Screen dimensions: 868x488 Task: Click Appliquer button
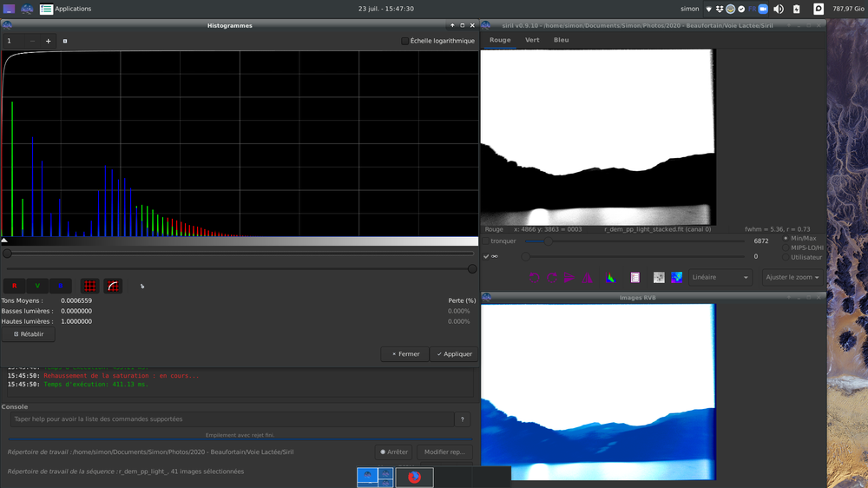click(x=454, y=354)
